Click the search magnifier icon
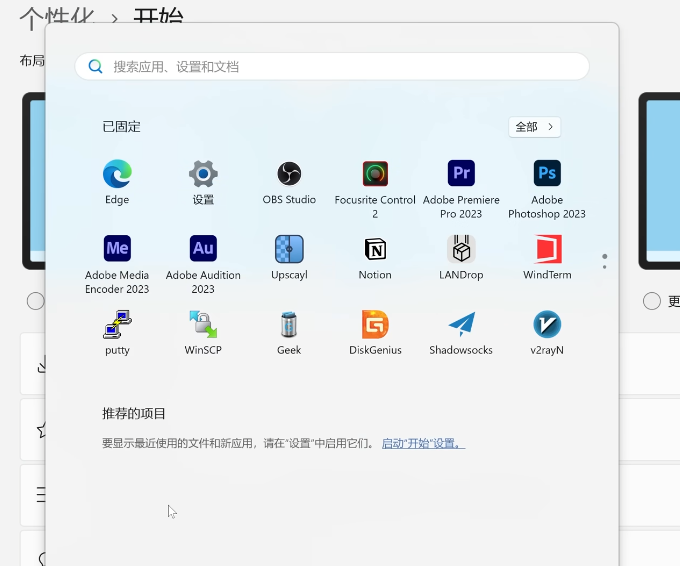Viewport: 680px width, 566px height. (x=95, y=66)
